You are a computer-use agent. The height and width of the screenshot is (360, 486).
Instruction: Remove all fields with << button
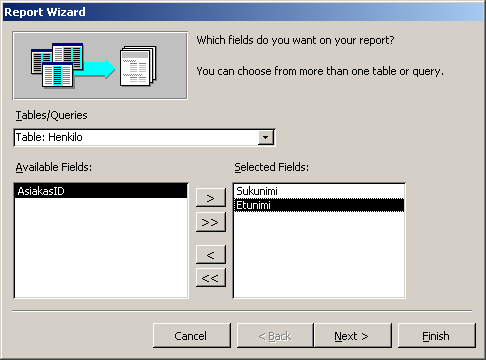coord(211,278)
